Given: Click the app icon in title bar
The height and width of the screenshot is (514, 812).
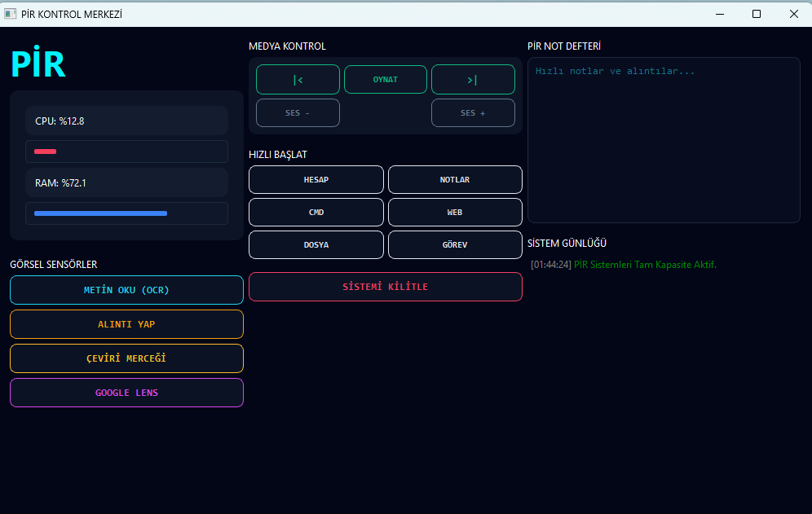Looking at the screenshot, I should (11, 14).
